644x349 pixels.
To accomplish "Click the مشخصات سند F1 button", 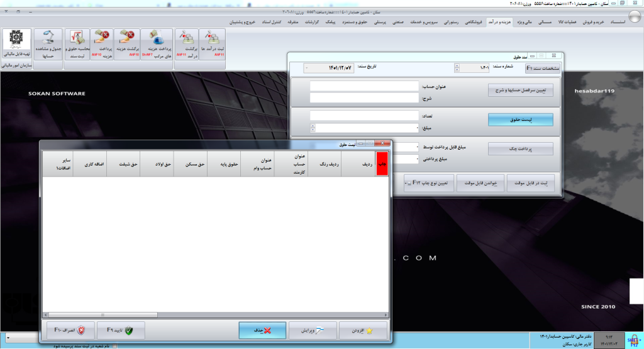I will click(543, 68).
